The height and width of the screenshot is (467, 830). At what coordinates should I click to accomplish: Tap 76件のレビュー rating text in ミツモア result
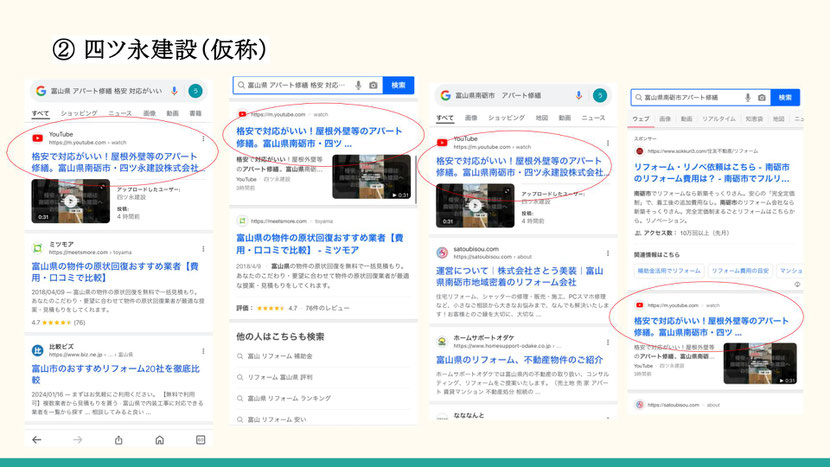click(327, 308)
